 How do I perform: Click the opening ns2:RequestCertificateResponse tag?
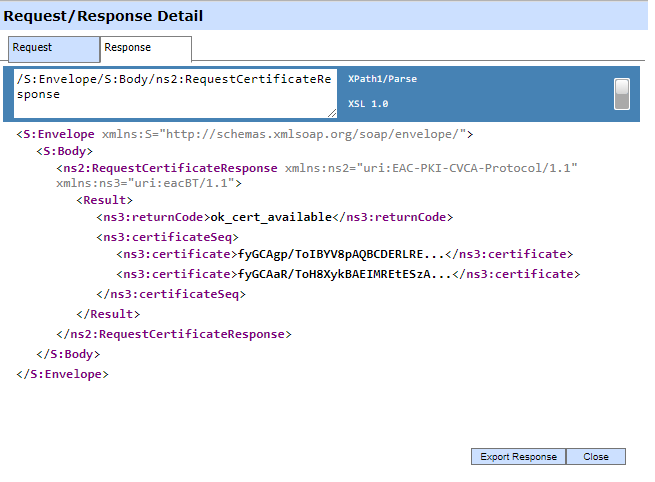(x=168, y=168)
